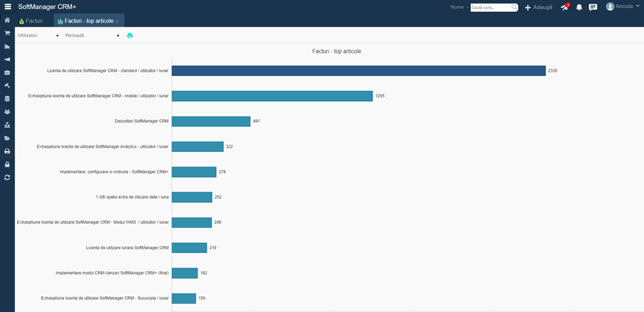Open the chat messages icon
The width and height of the screenshot is (644, 312).
tap(592, 7)
